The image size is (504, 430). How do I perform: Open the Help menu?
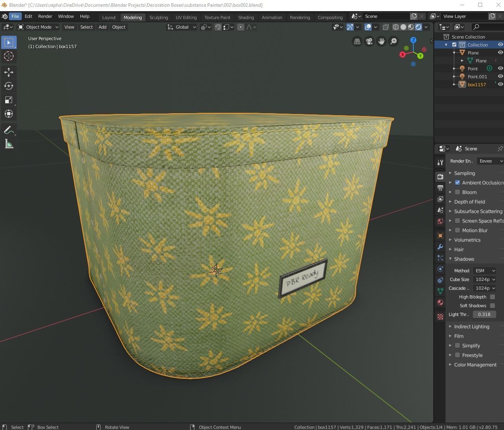[x=84, y=16]
